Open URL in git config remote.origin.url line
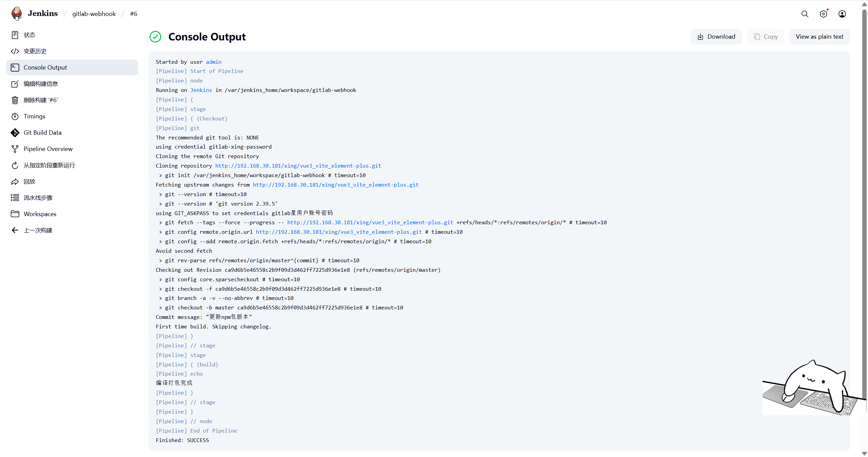This screenshot has width=868, height=457. [339, 232]
